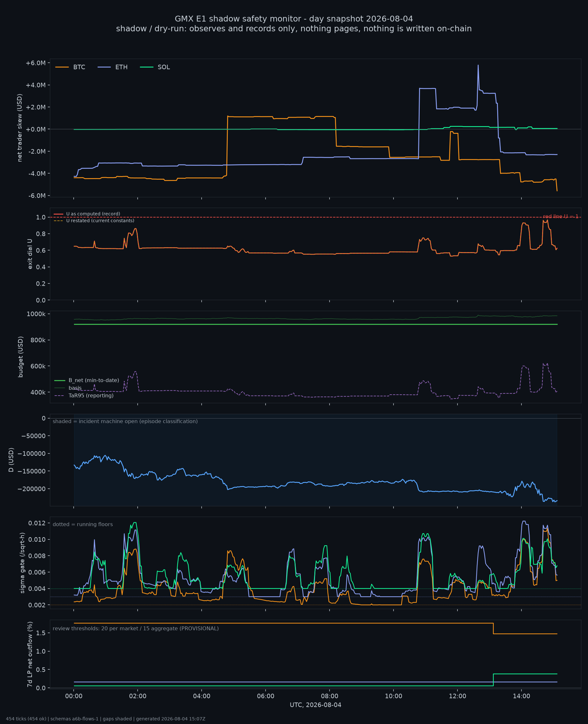Select the BTC legend label

coord(79,67)
